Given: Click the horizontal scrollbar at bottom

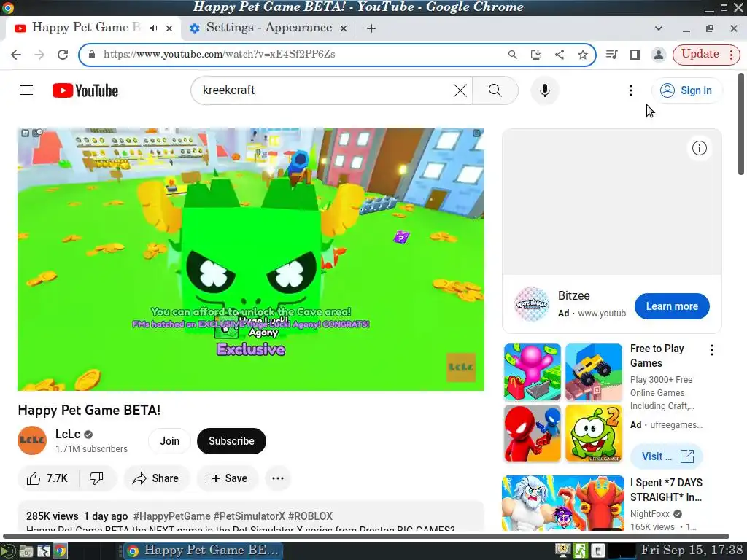Looking at the screenshot, I should coord(366,537).
